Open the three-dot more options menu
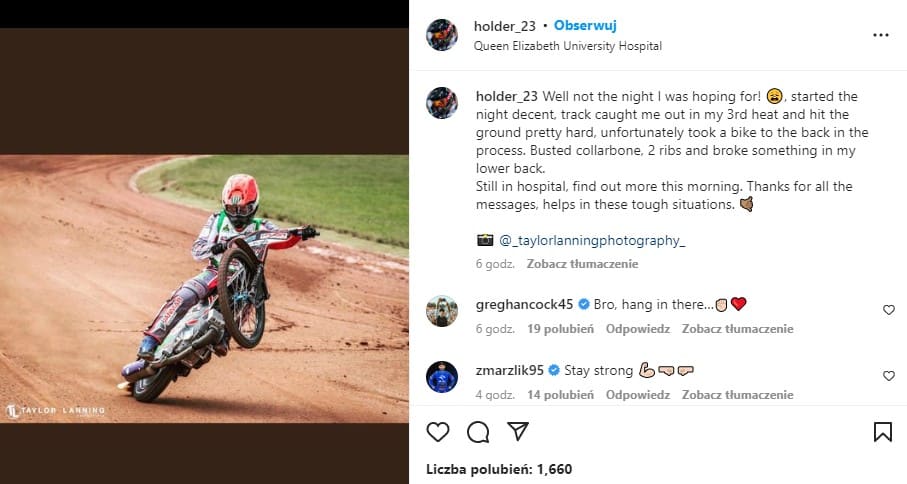907x484 pixels. [x=880, y=34]
